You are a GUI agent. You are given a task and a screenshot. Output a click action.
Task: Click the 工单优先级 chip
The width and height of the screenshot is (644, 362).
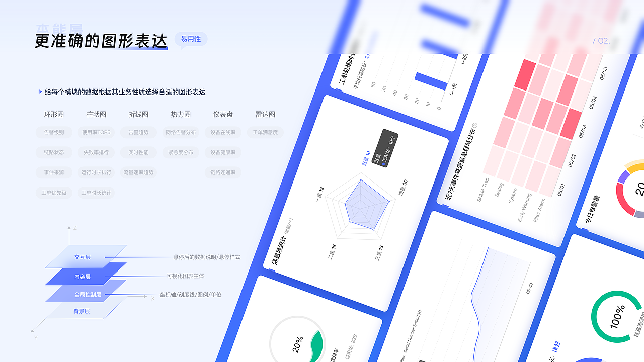point(54,193)
